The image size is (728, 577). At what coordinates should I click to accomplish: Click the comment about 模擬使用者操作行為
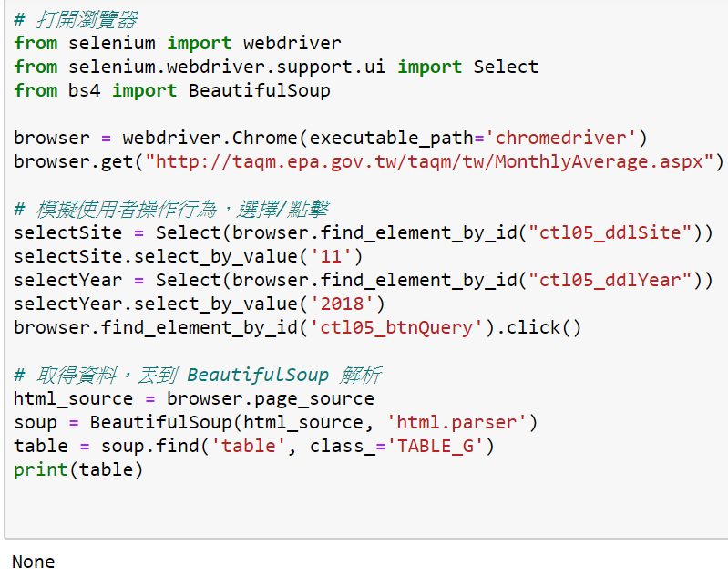tap(171, 209)
